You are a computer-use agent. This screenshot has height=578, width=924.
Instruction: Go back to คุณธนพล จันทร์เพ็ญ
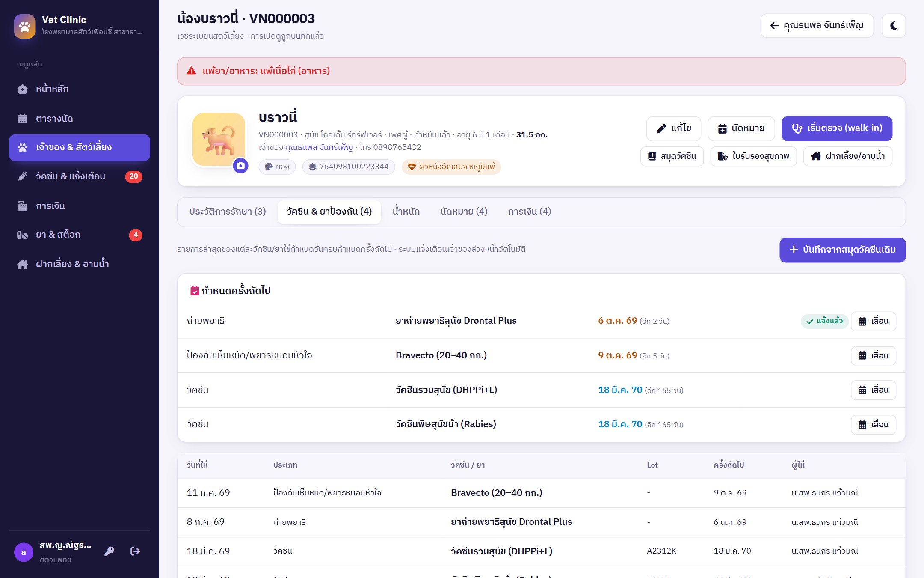817,26
